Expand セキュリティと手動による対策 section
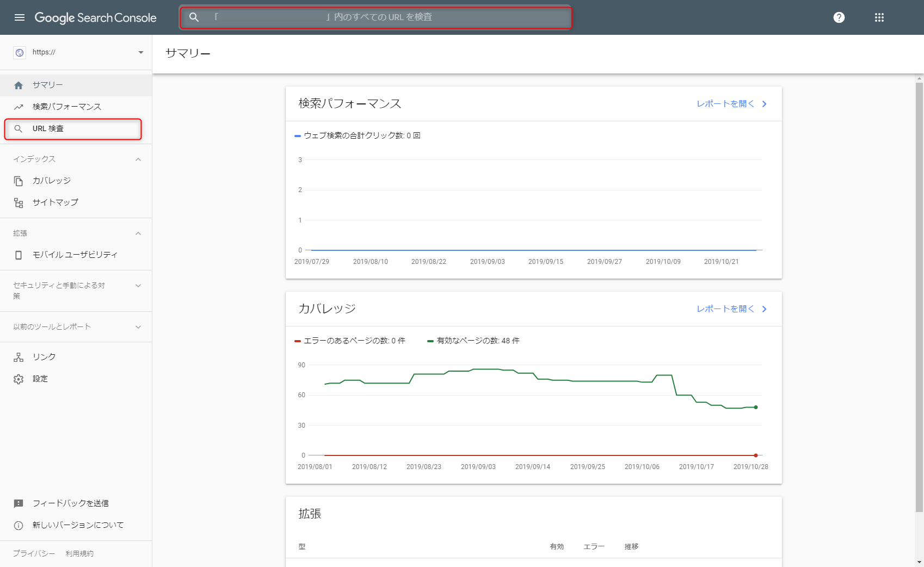The width and height of the screenshot is (924, 567). 138,286
